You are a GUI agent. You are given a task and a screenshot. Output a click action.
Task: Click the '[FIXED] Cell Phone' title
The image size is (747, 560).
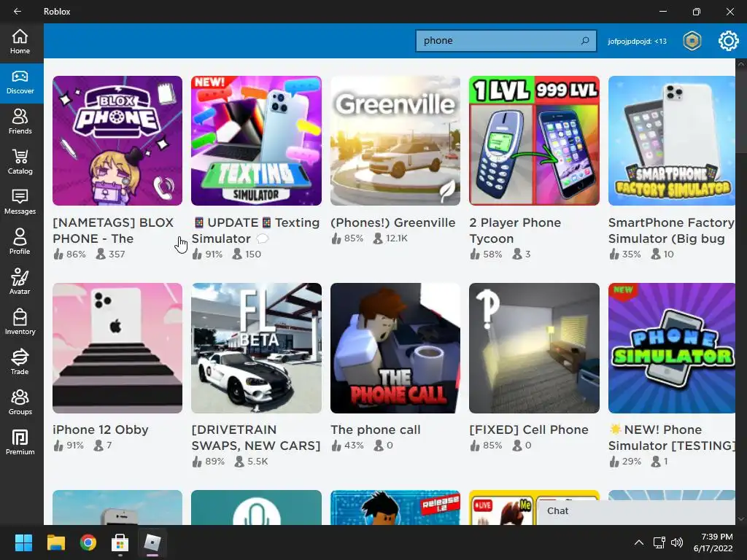(529, 429)
